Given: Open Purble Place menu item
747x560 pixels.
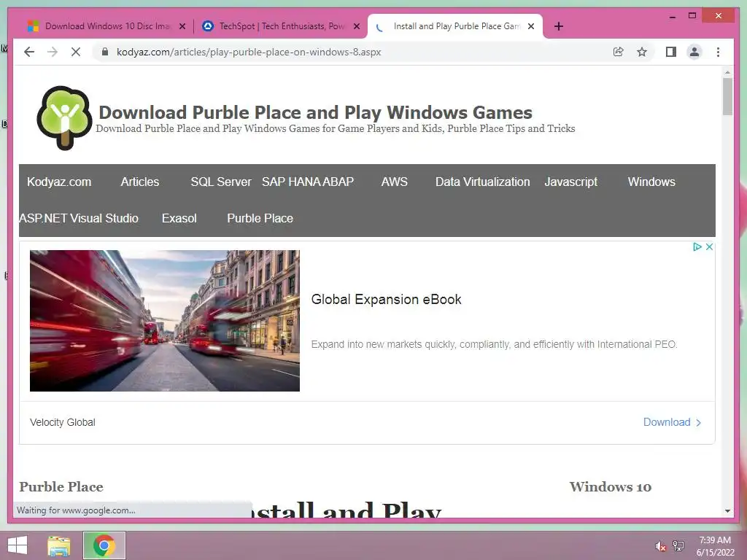Looking at the screenshot, I should (x=260, y=218).
